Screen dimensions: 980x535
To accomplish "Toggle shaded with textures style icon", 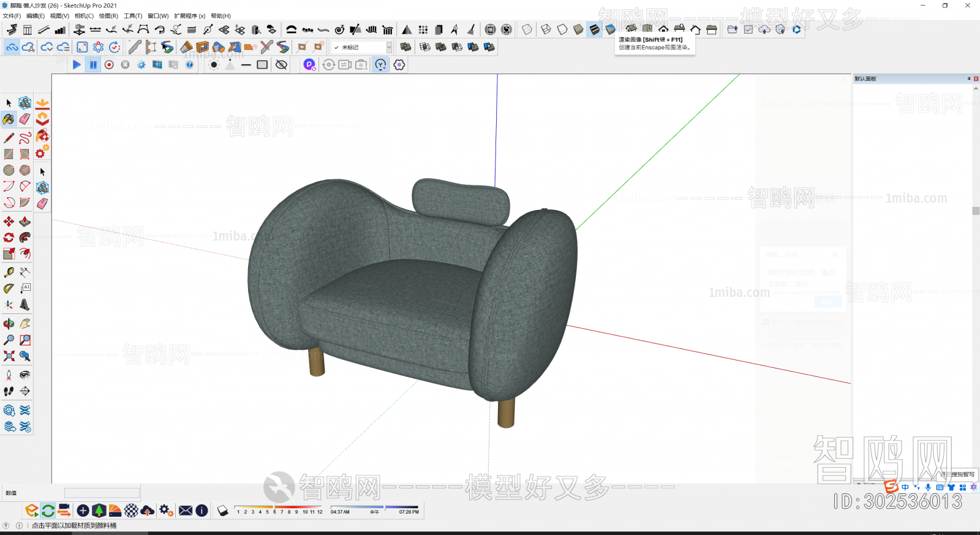I will tap(595, 29).
